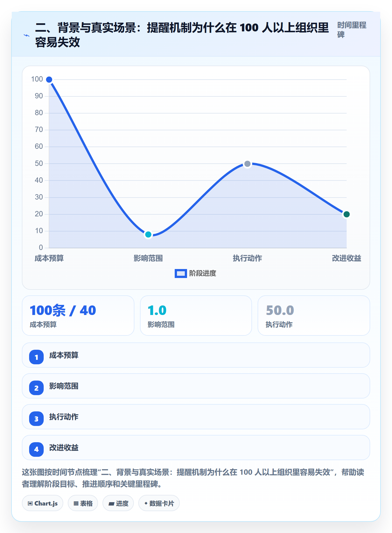Click the description paragraph starting 这张图按时间节点
The height and width of the screenshot is (533, 392).
193,478
